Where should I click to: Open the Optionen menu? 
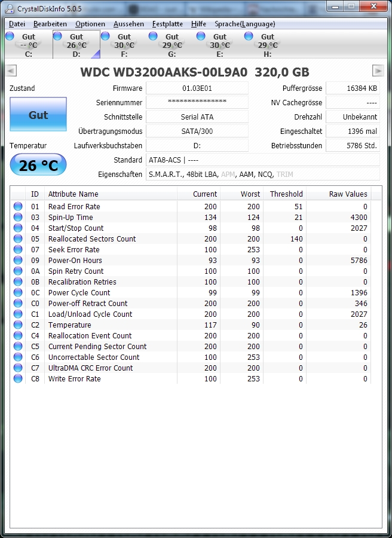point(90,24)
